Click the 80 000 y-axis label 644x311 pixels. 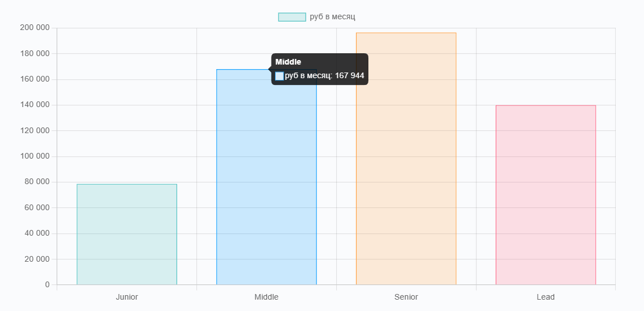point(37,182)
